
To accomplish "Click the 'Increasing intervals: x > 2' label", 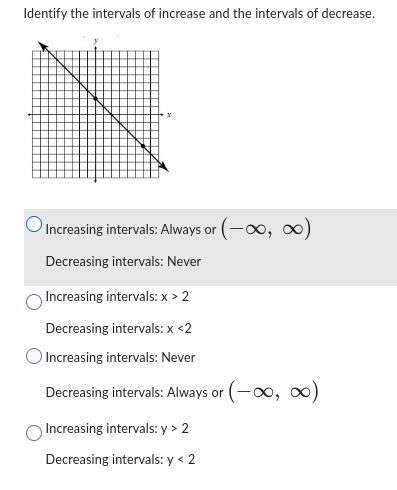I will point(117,296).
